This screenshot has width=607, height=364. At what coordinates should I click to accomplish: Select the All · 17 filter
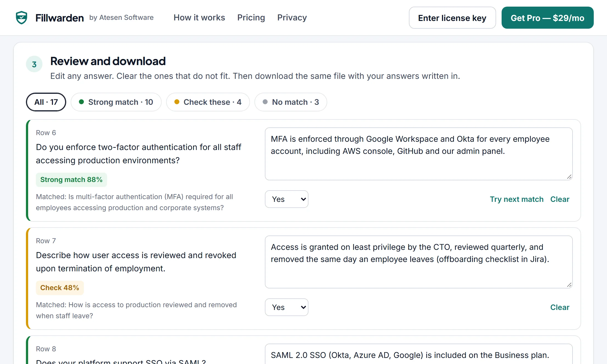(x=46, y=102)
